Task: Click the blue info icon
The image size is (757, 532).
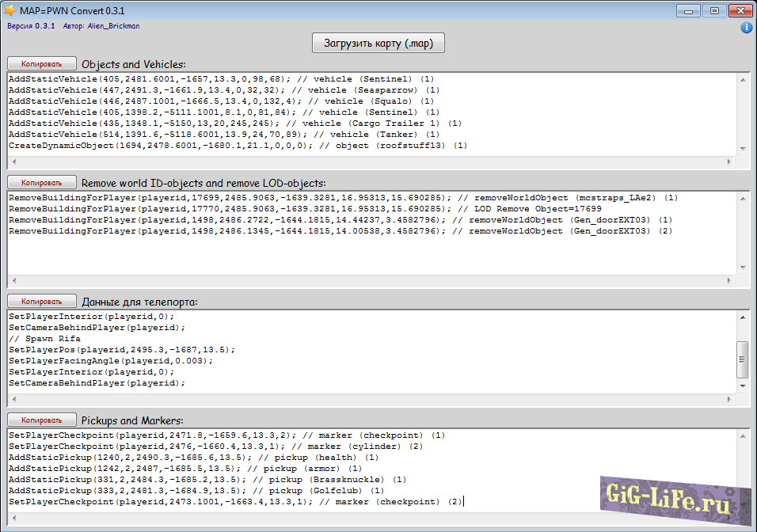Action: (x=746, y=28)
